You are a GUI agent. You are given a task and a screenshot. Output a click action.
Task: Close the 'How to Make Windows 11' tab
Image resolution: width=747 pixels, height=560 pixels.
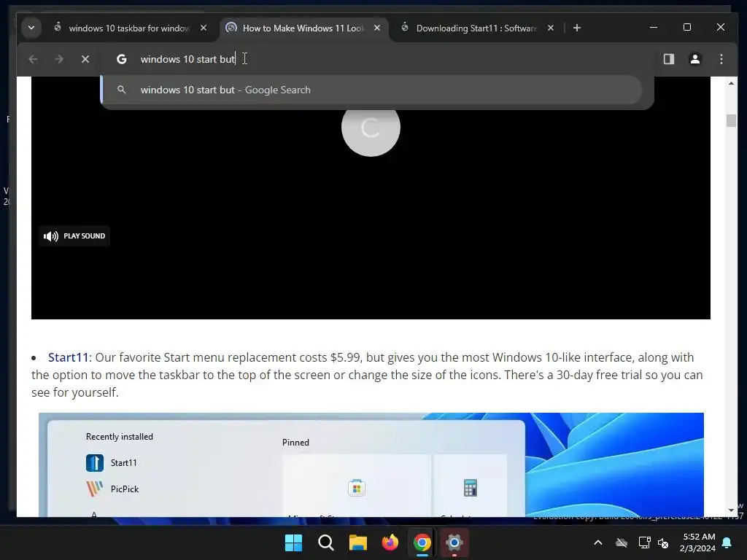377,28
